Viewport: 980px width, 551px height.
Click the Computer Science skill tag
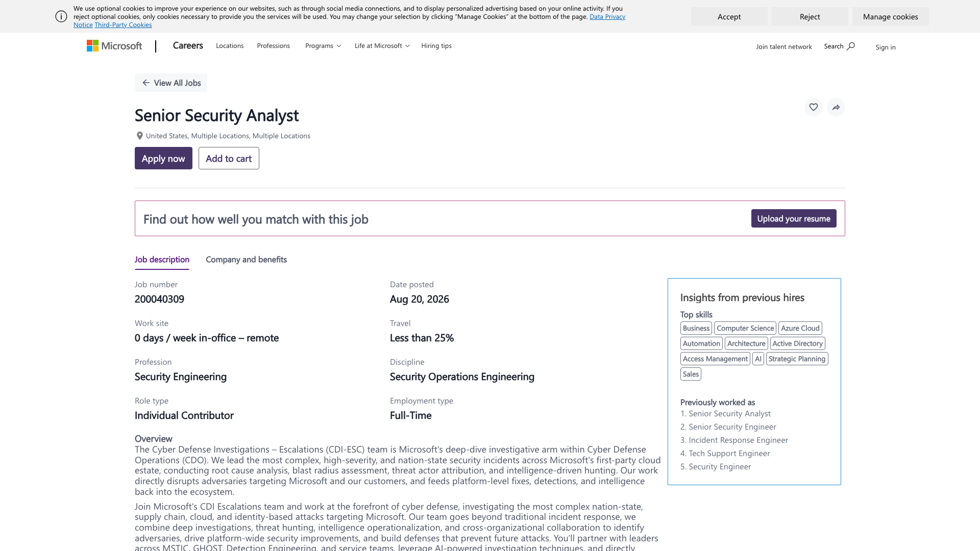click(x=745, y=328)
